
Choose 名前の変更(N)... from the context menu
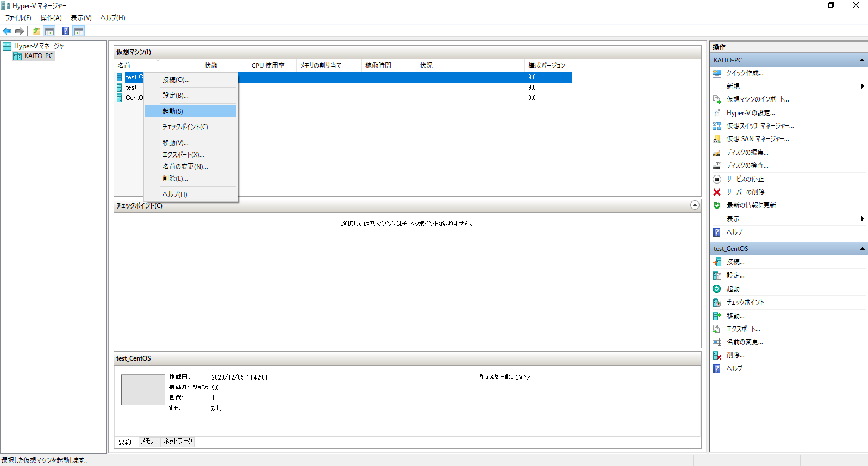pos(191,167)
